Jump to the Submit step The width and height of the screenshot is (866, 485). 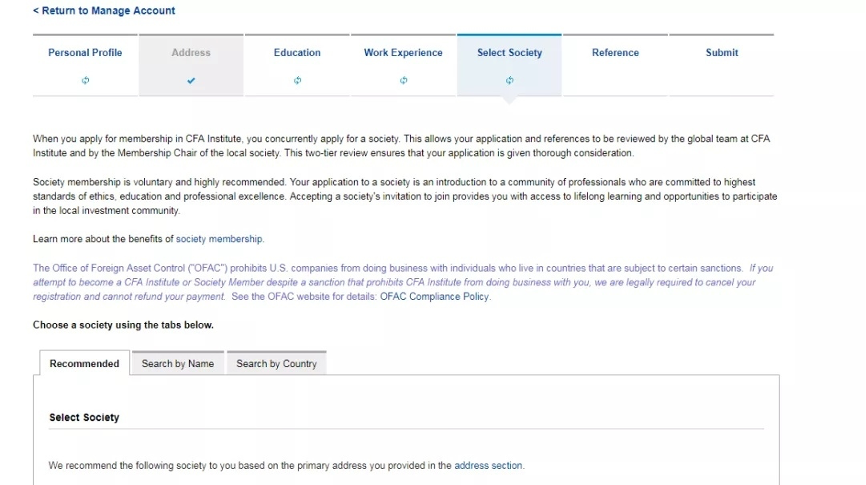click(721, 53)
